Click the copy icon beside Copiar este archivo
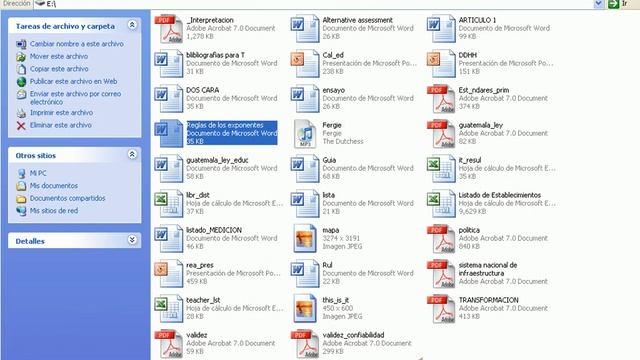Screen dimensions: 640x360 coord(21,69)
